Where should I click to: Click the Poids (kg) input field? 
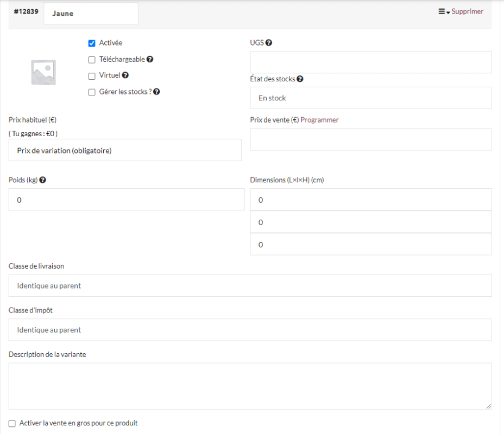pos(127,200)
